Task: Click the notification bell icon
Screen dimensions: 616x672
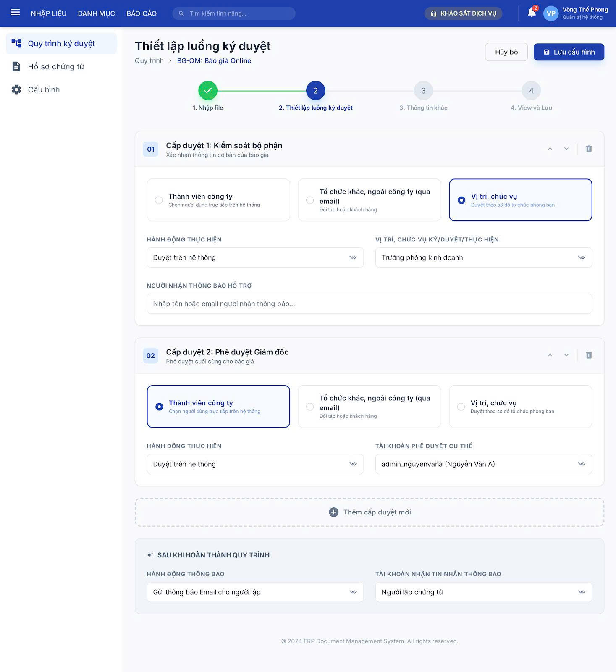Action: coord(531,13)
